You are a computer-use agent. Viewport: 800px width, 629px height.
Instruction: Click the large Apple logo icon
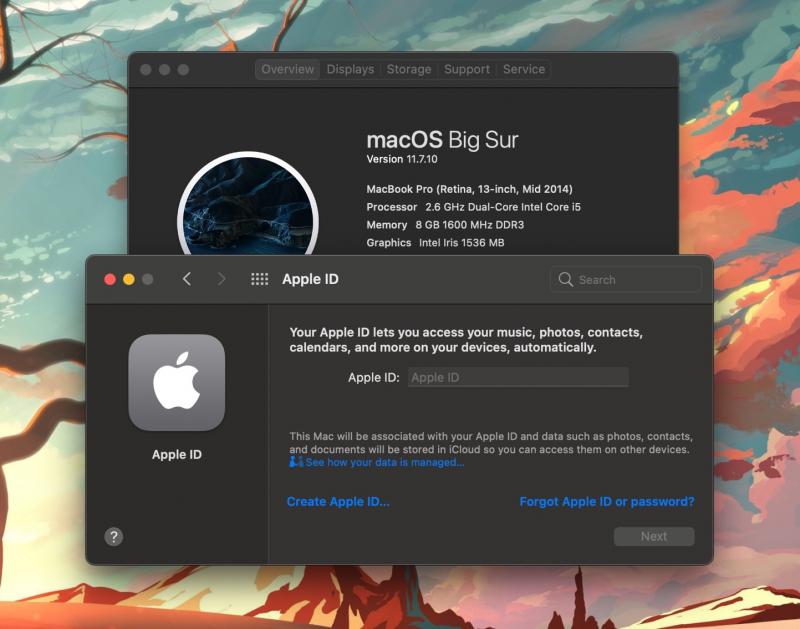177,382
